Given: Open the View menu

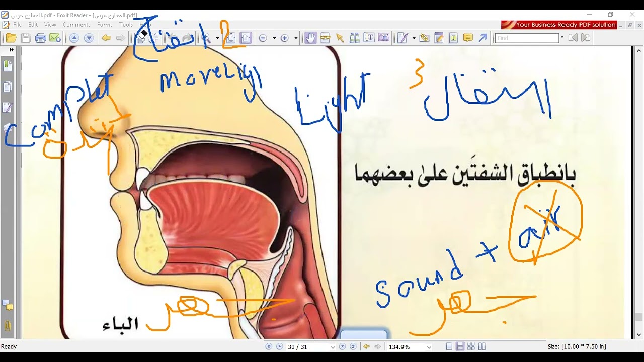Looking at the screenshot, I should tap(50, 25).
